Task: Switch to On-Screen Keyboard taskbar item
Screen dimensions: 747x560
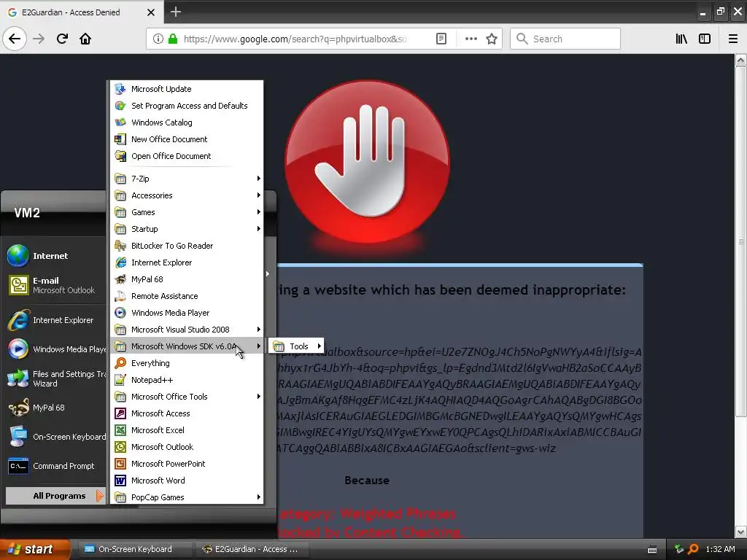Action: click(x=135, y=549)
